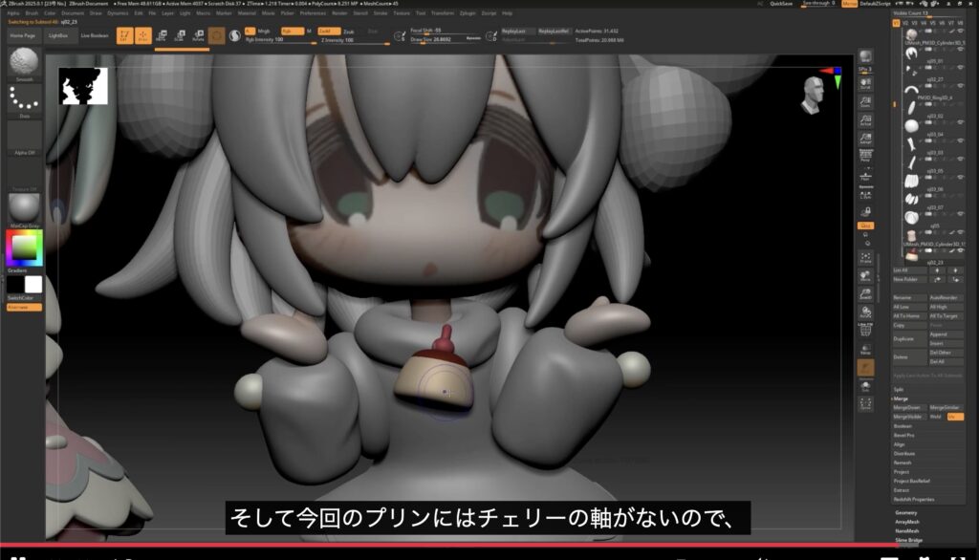Select the sj03_04 sphere subtool thumbnail

[911, 125]
